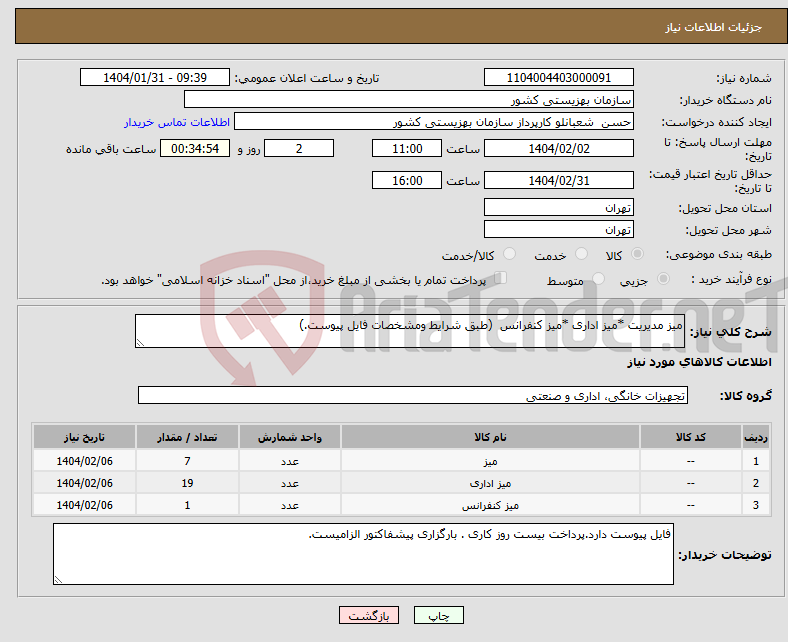Click the میز item name in row 1

[490, 461]
